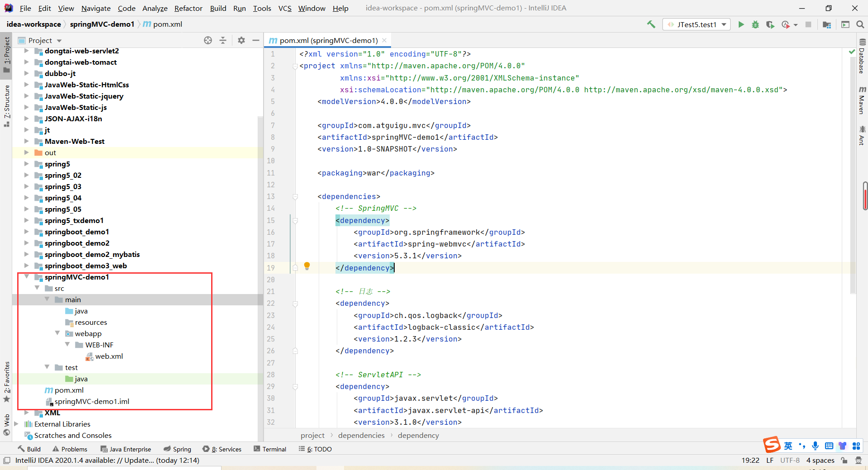This screenshot has height=470, width=868.
Task: Open the Web tool window
Action: pos(6,425)
